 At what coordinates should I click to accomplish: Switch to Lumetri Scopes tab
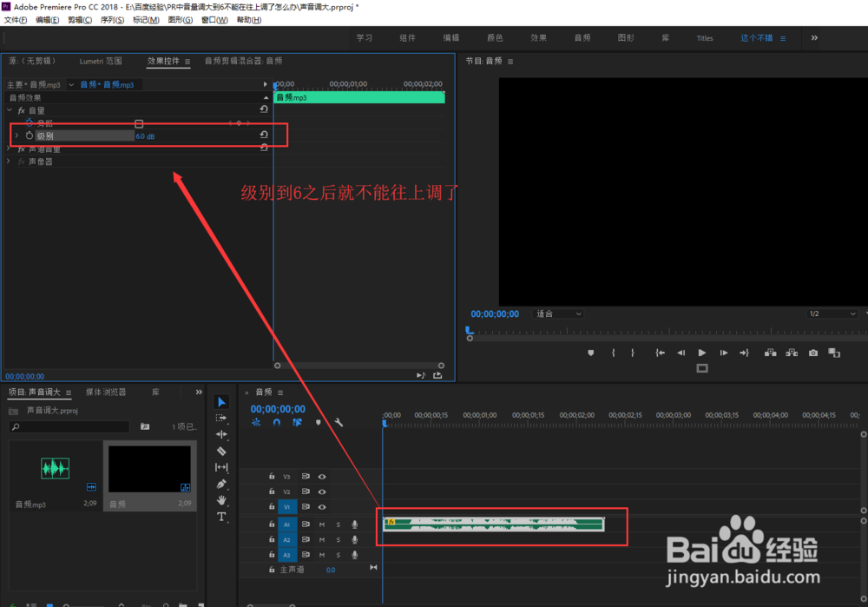pyautogui.click(x=100, y=61)
